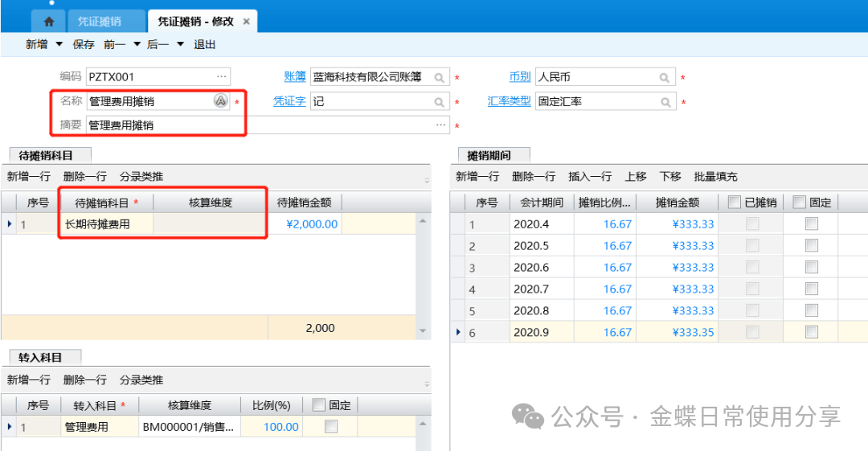Click the home icon tab
The image size is (868, 451).
48,22
